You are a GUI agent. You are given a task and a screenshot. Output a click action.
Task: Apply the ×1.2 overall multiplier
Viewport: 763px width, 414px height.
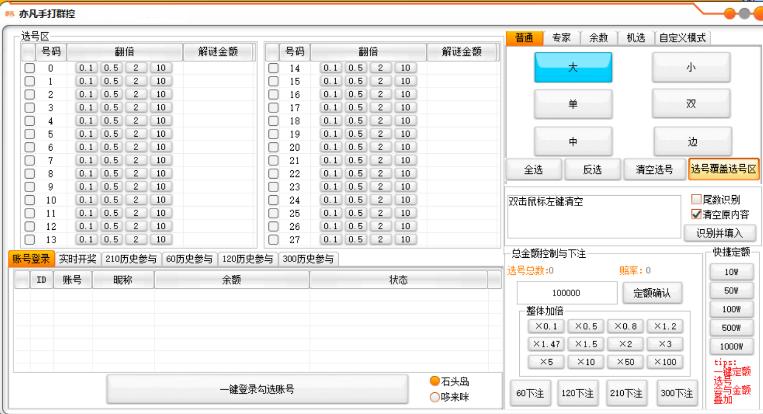(665, 326)
